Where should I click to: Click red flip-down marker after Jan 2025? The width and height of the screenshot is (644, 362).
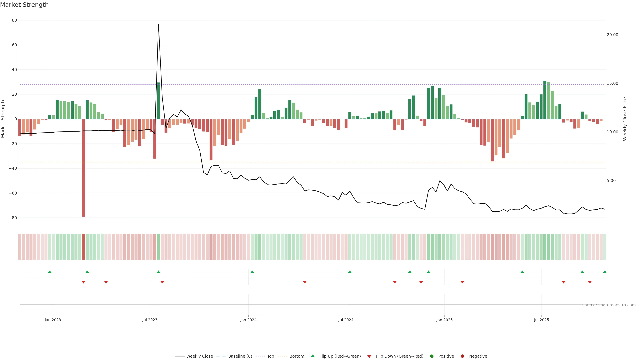(462, 282)
